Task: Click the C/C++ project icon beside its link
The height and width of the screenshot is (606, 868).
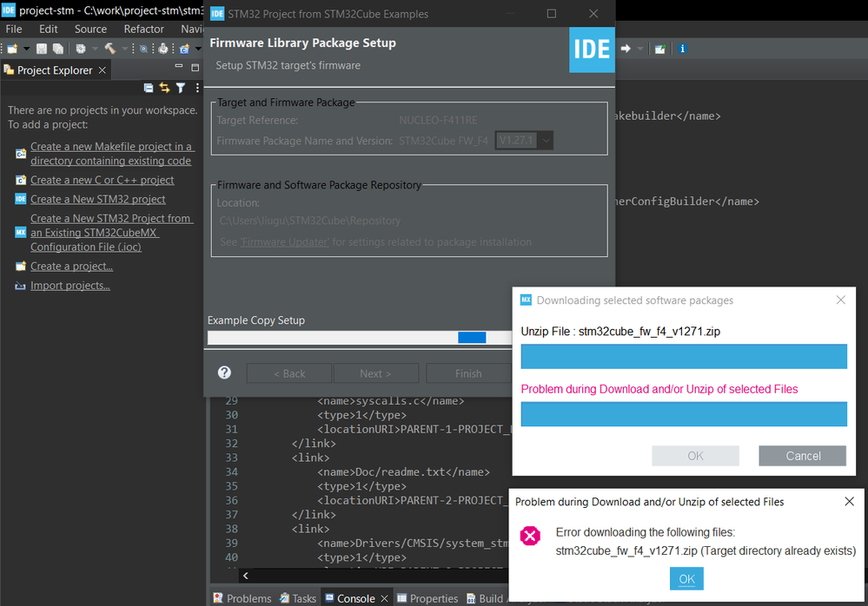Action: [x=21, y=180]
